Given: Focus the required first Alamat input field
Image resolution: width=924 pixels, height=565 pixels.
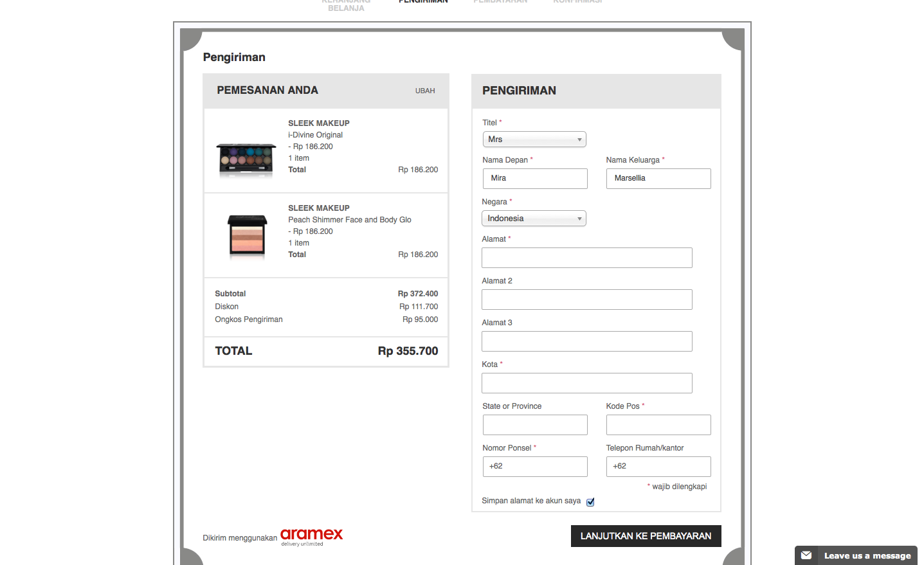Looking at the screenshot, I should pos(586,258).
